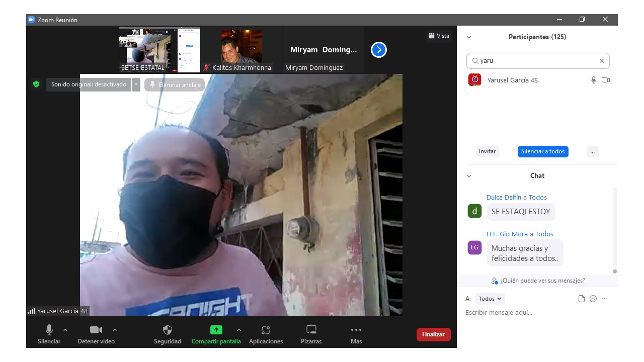The image size is (644, 362).
Task: Click Silenciar a todos button
Action: click(543, 151)
